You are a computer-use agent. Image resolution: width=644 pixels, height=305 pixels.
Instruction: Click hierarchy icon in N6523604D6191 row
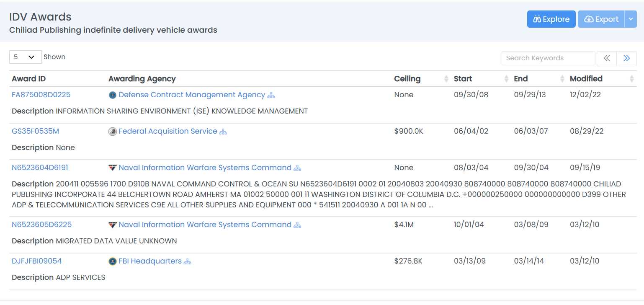pos(297,168)
